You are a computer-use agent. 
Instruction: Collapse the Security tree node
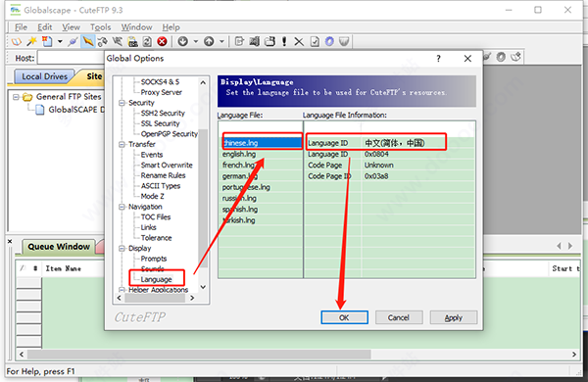coord(122,103)
